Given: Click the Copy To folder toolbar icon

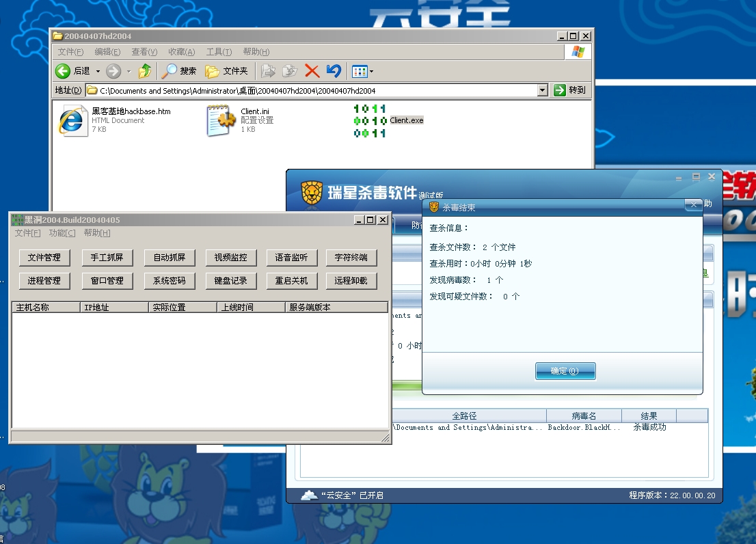Looking at the screenshot, I should (x=290, y=71).
